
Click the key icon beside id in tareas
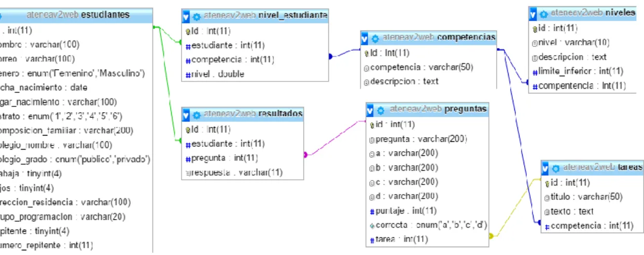point(547,183)
